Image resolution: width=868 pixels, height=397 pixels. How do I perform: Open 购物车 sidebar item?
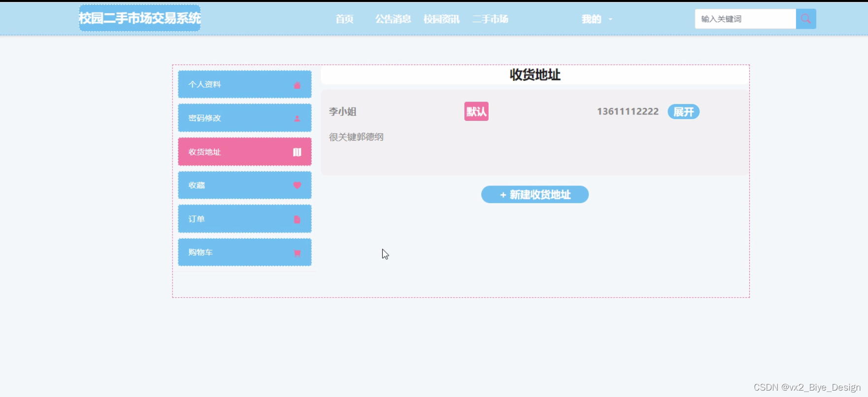(x=245, y=253)
